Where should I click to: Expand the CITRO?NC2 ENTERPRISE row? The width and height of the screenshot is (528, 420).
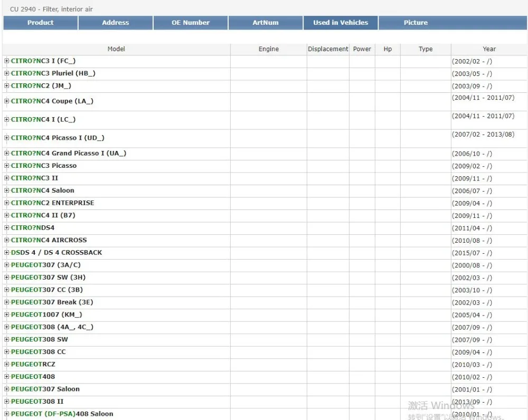[x=7, y=203]
